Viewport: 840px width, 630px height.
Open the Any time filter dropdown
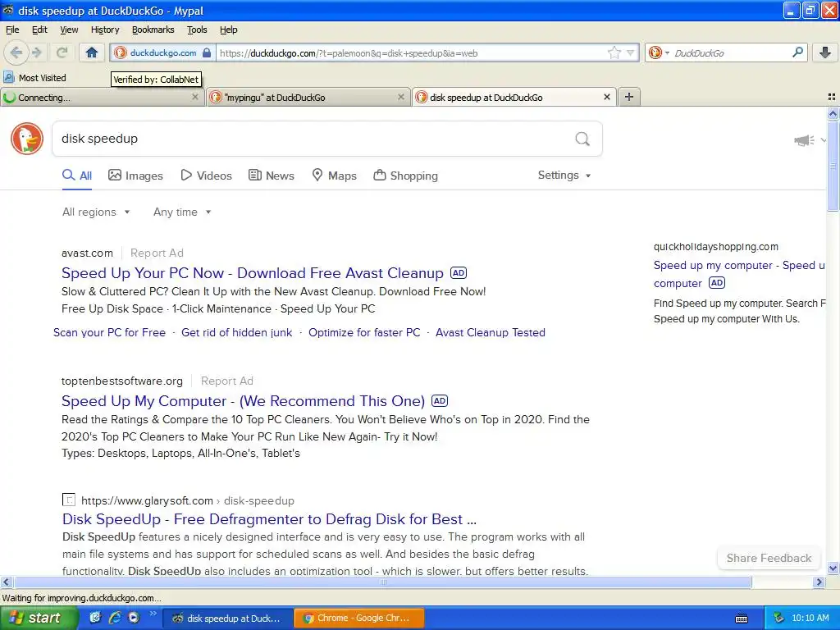[x=182, y=212]
